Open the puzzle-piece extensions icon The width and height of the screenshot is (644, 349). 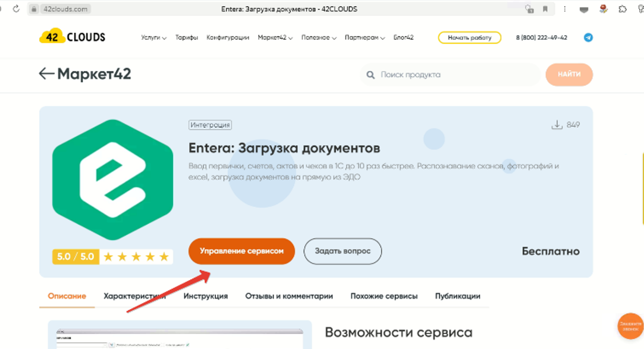point(623,9)
